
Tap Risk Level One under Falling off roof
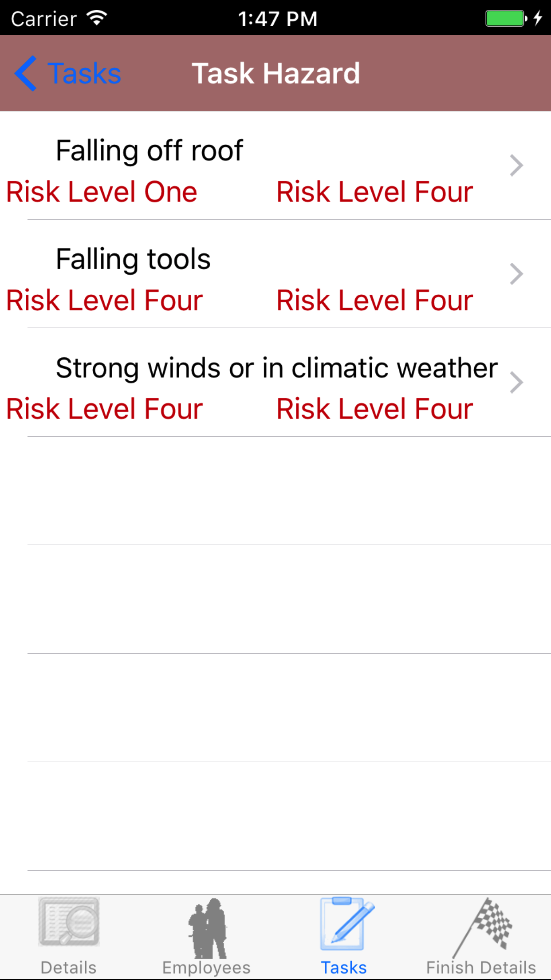[102, 192]
